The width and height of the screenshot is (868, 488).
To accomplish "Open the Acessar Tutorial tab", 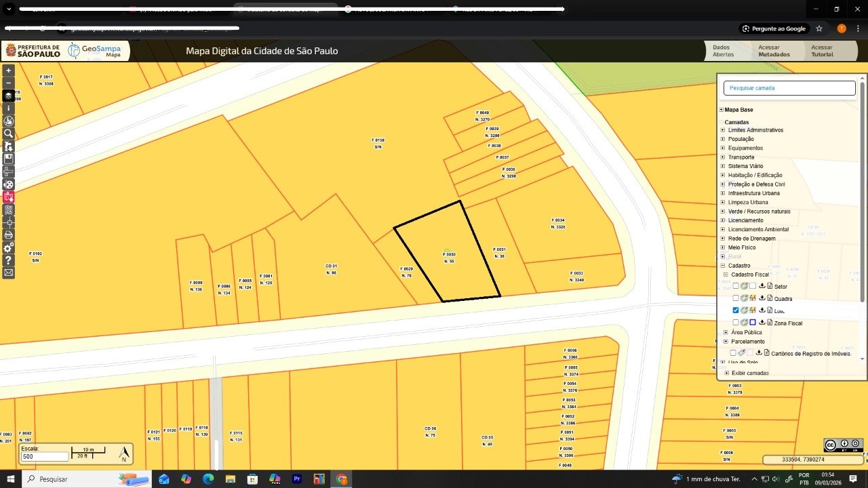I will tap(822, 51).
